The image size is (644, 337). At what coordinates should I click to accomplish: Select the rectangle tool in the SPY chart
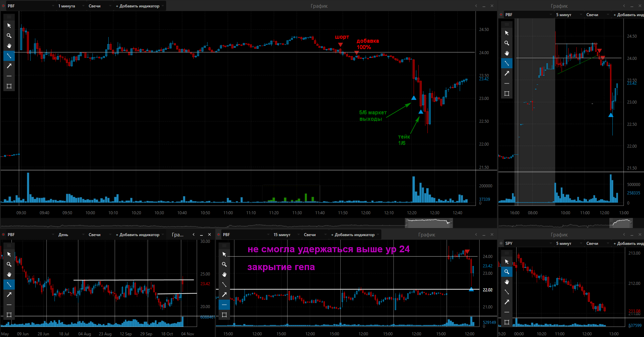click(507, 322)
